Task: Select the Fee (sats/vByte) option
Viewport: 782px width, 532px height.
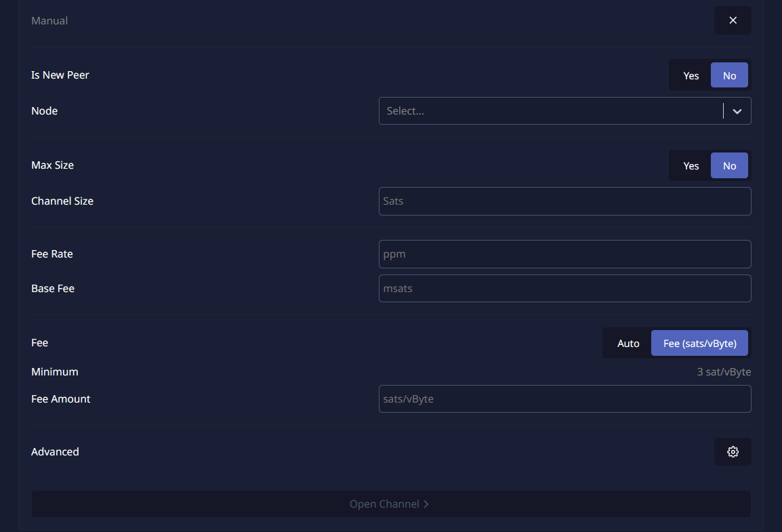Action: click(x=699, y=343)
